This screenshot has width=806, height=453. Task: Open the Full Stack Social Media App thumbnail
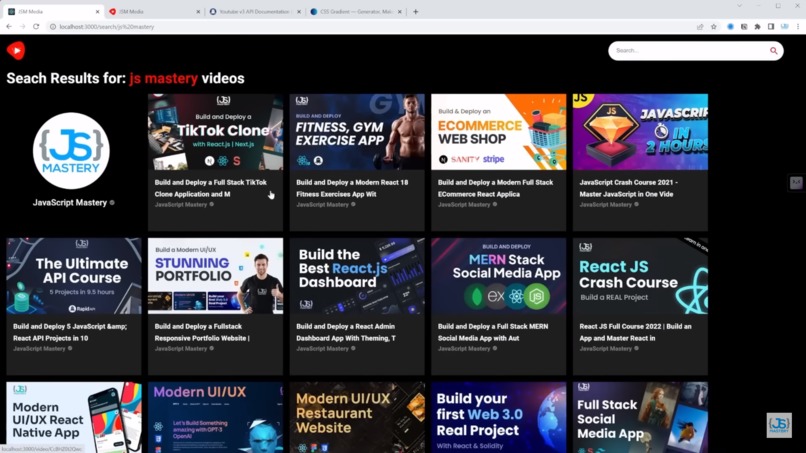pos(640,417)
